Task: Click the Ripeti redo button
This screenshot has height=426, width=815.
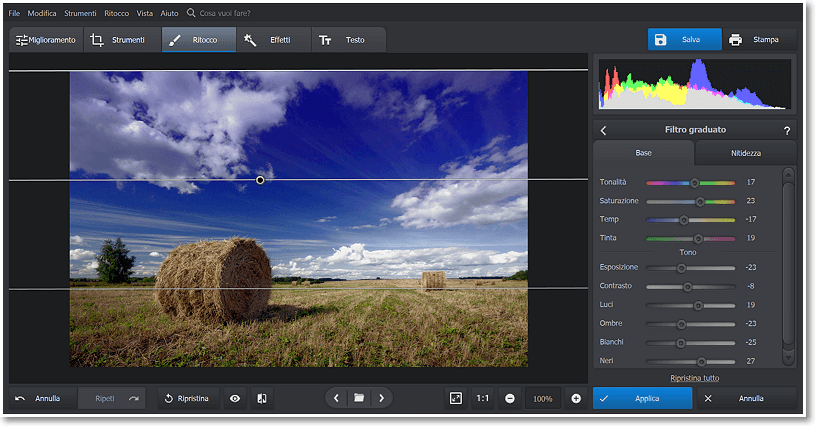Action: coord(112,398)
